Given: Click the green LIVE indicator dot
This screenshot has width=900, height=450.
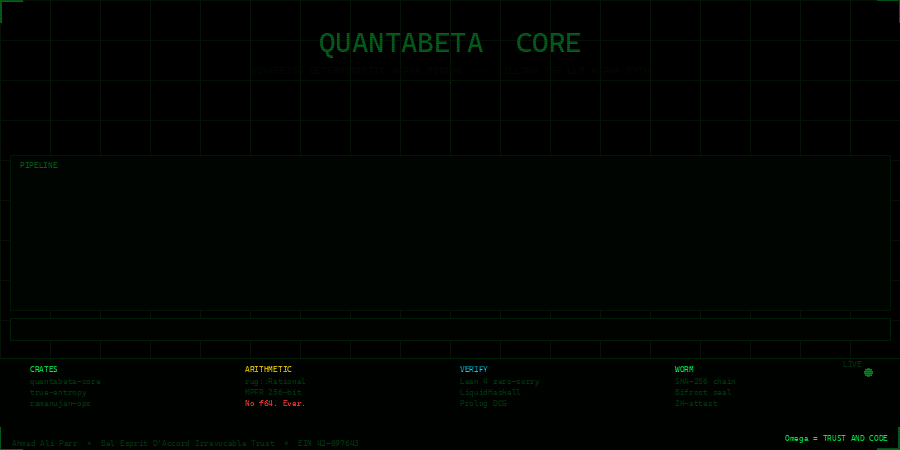Looking at the screenshot, I should [x=868, y=373].
